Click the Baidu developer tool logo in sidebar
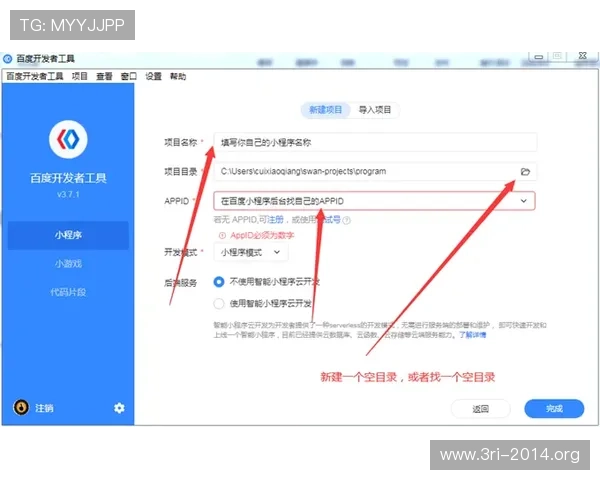Image resolution: width=600 pixels, height=480 pixels. click(x=68, y=139)
